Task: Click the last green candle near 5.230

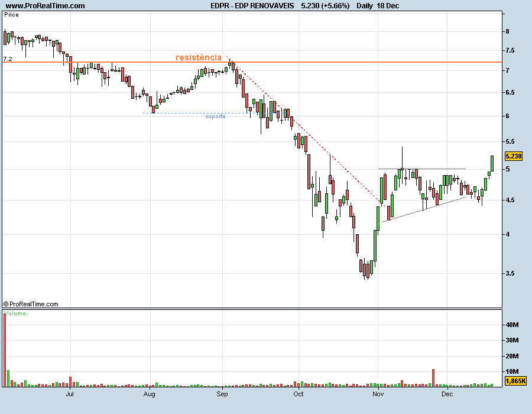Action: [x=492, y=164]
